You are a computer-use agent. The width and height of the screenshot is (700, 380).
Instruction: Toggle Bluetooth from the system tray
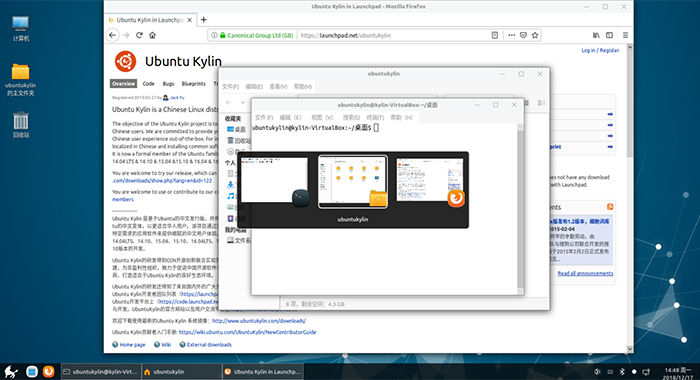coord(622,372)
